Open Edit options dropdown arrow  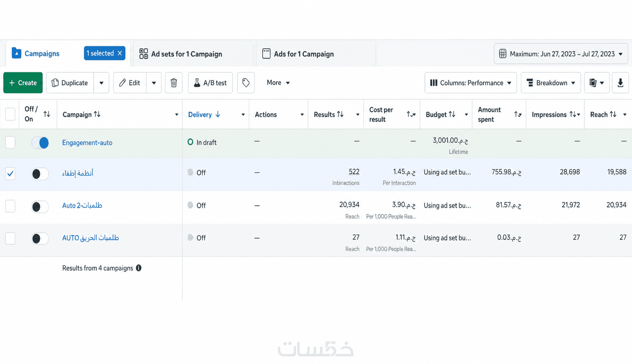point(154,83)
